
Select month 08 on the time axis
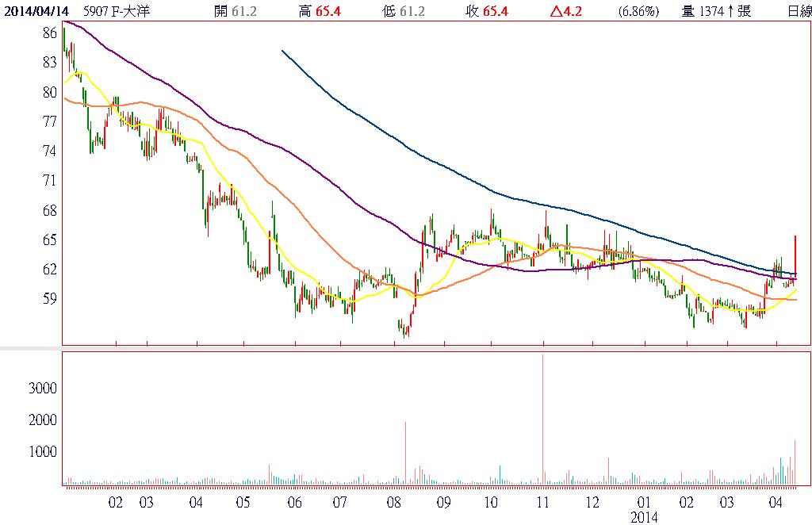(393, 502)
